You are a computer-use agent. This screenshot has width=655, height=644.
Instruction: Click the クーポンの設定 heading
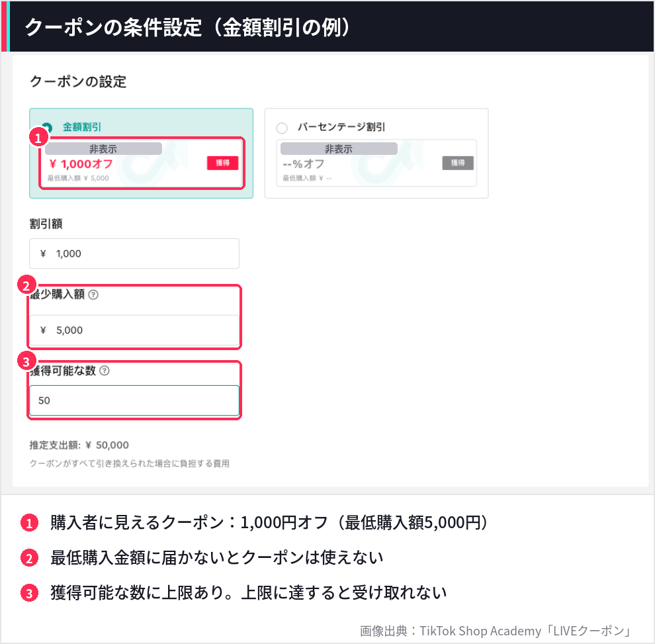click(78, 81)
